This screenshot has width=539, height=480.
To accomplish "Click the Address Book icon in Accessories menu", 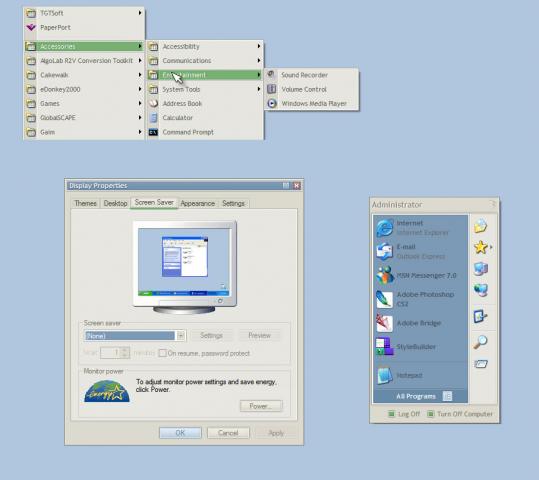I will pyautogui.click(x=153, y=103).
